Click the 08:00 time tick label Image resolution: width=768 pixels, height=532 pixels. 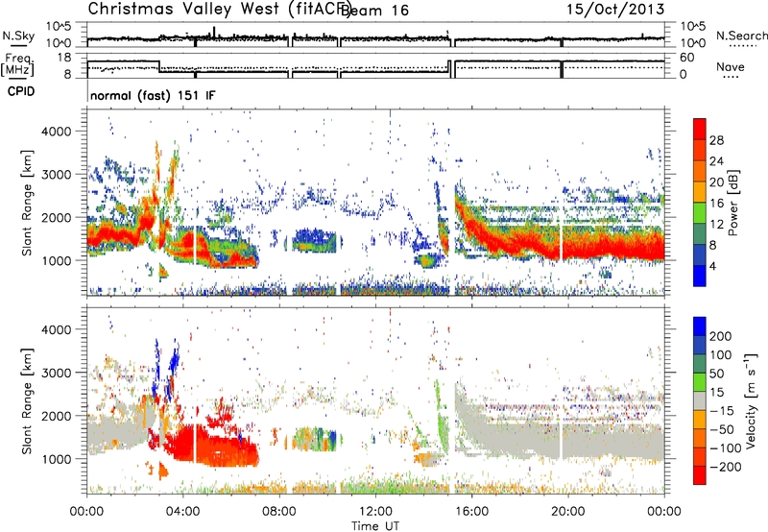[279, 512]
